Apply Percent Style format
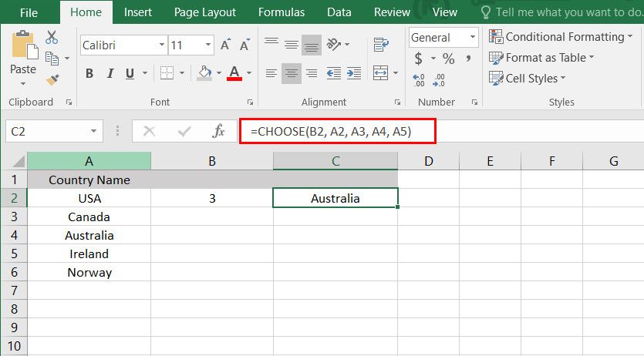Screen dimensions: 644x356 click(449, 59)
